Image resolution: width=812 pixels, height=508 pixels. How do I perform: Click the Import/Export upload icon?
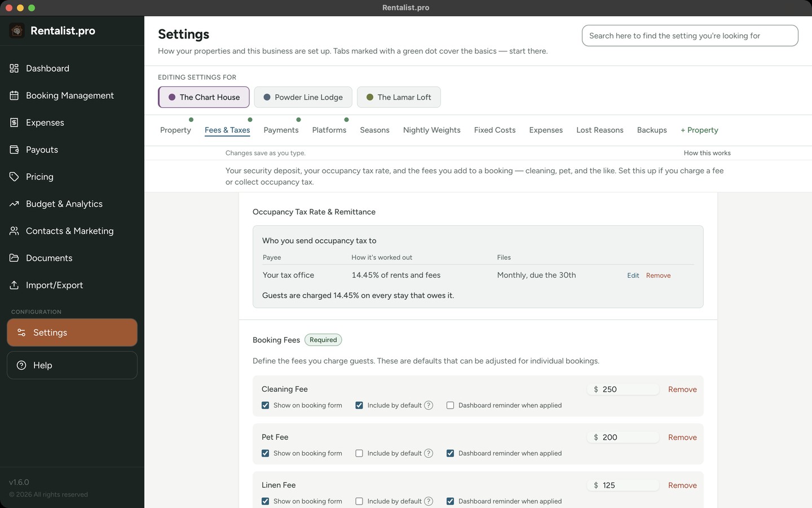point(14,285)
